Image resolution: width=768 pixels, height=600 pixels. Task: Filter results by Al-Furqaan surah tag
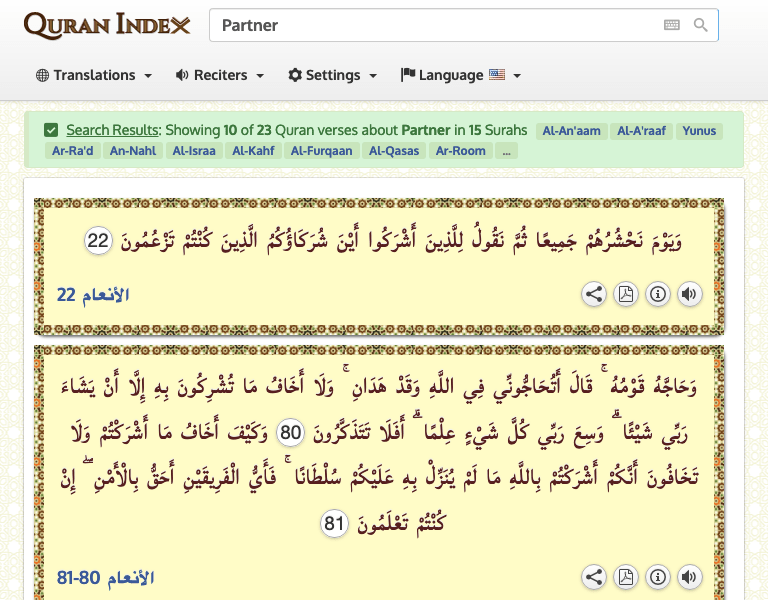[321, 151]
